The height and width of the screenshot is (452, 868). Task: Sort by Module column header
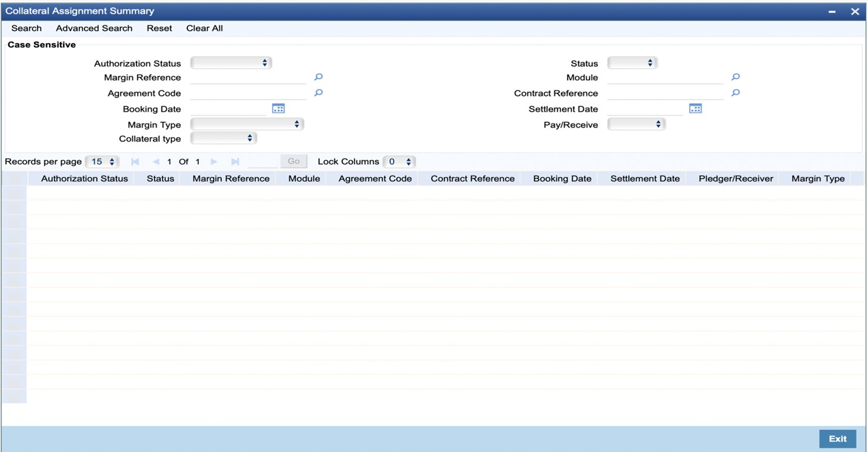[304, 178]
